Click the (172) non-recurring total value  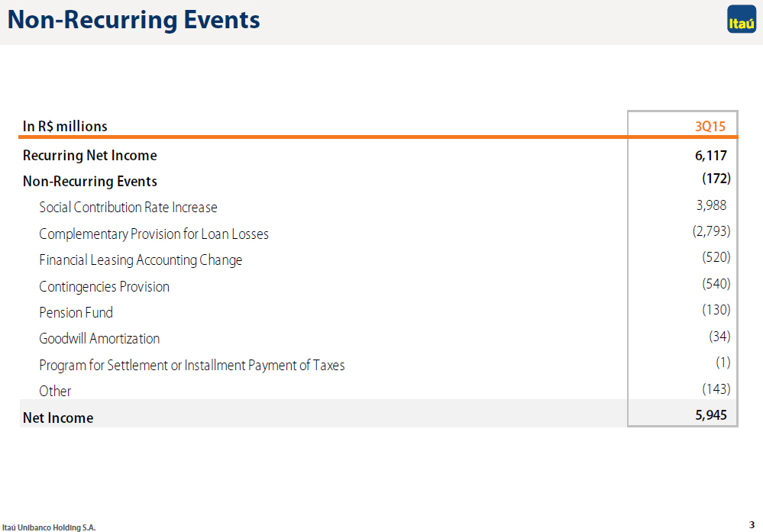(x=716, y=179)
